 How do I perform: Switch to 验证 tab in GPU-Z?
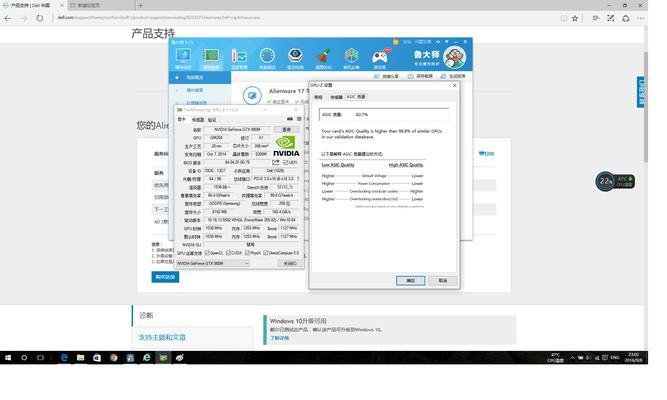click(212, 120)
